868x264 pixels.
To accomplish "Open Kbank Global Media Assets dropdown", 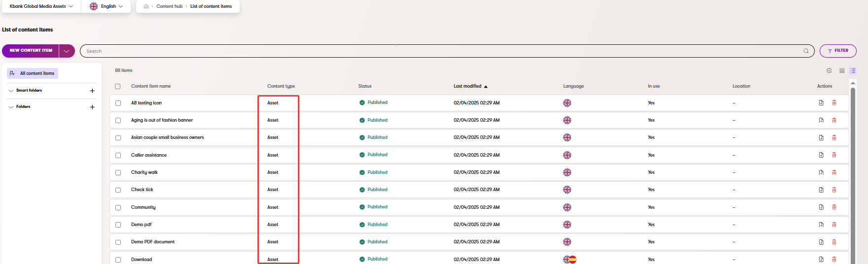I will pyautogui.click(x=41, y=6).
